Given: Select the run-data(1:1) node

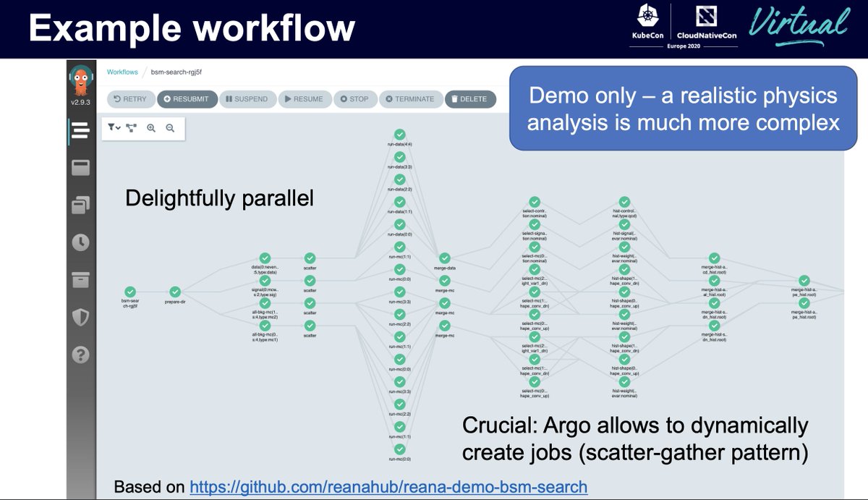Looking at the screenshot, I should click(x=399, y=202).
